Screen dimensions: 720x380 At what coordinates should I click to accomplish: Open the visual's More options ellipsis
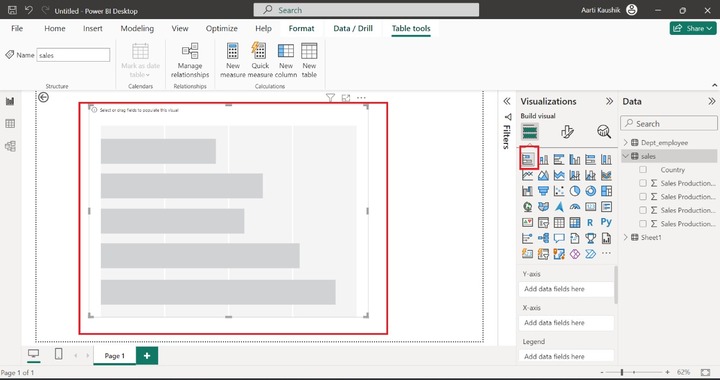click(x=361, y=97)
